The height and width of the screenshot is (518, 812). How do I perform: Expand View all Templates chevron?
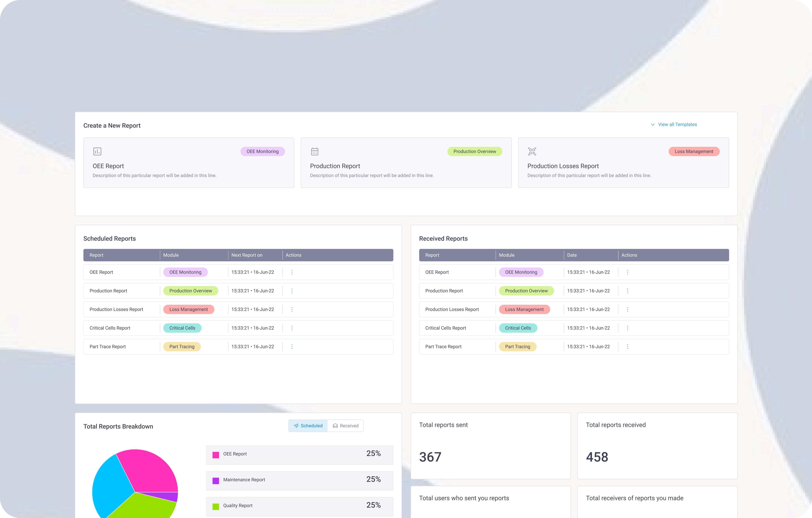coord(653,124)
